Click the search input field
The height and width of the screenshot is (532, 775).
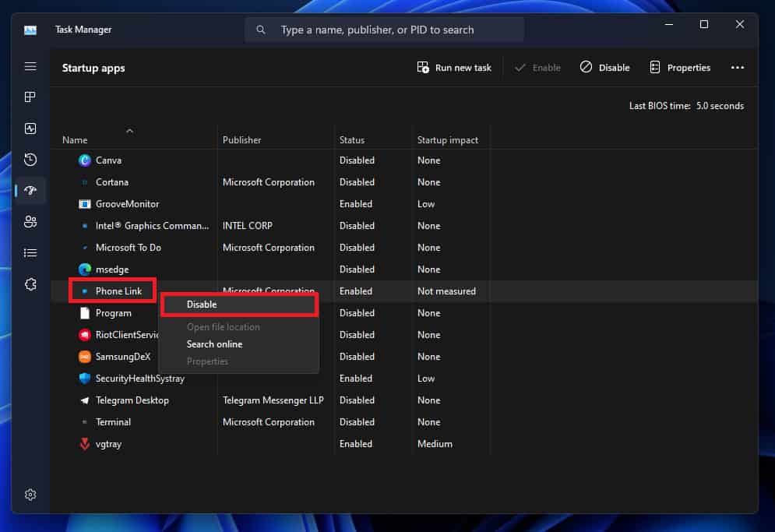384,30
